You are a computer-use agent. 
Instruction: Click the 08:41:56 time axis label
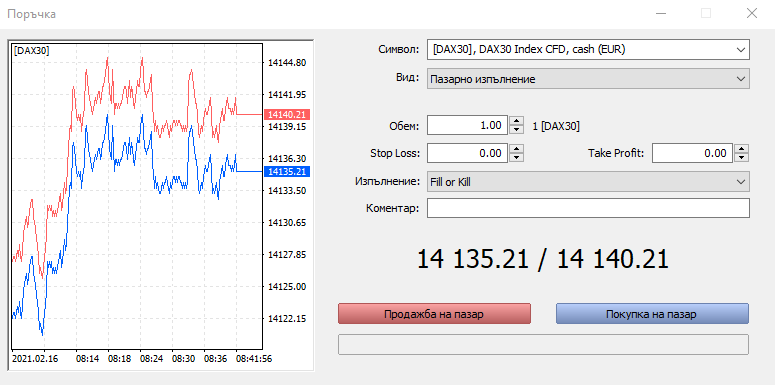tap(254, 359)
